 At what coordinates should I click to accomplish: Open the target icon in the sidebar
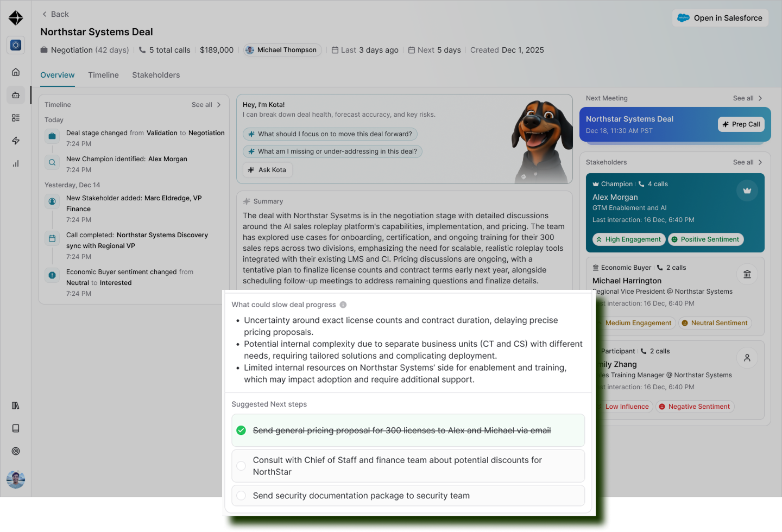pyautogui.click(x=16, y=451)
